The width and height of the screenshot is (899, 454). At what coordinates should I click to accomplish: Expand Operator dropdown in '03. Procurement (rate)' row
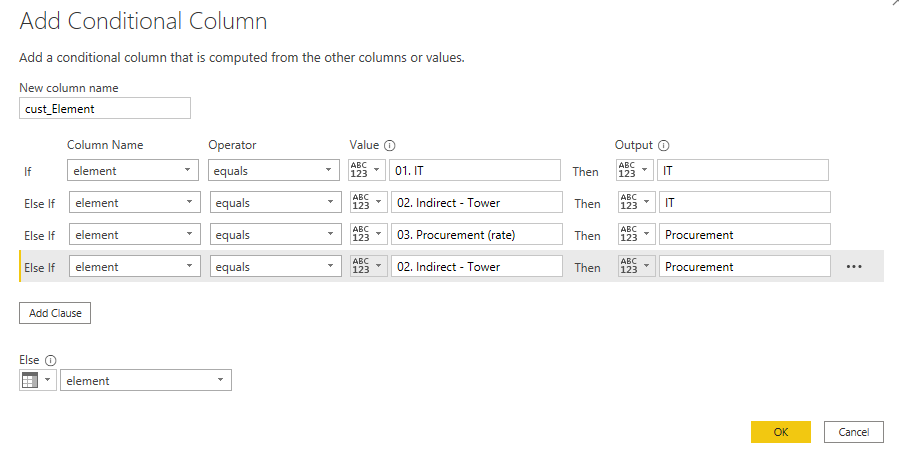click(276, 234)
